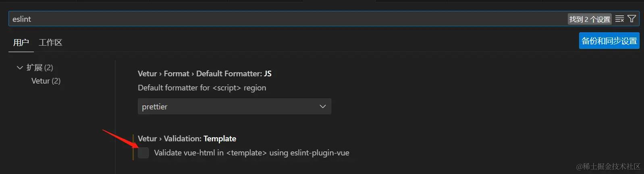Open the settings filter funnel icon
This screenshot has height=174, width=644.
coord(632,19)
